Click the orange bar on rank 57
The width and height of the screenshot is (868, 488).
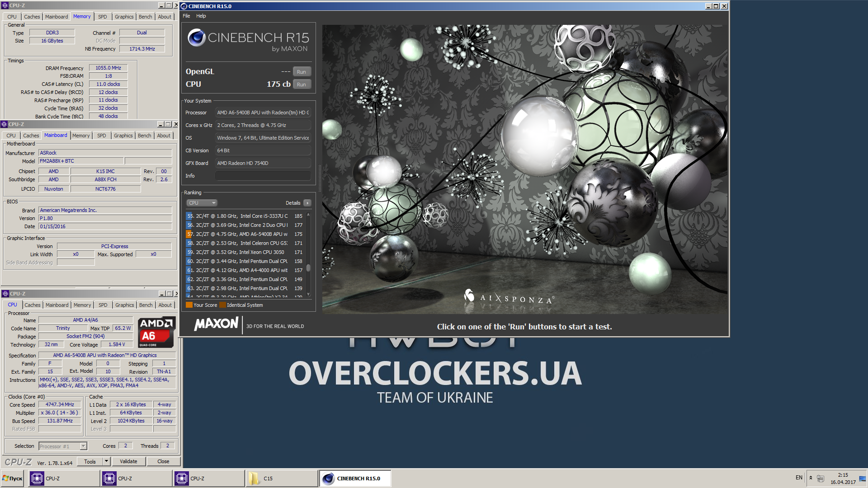pos(189,234)
